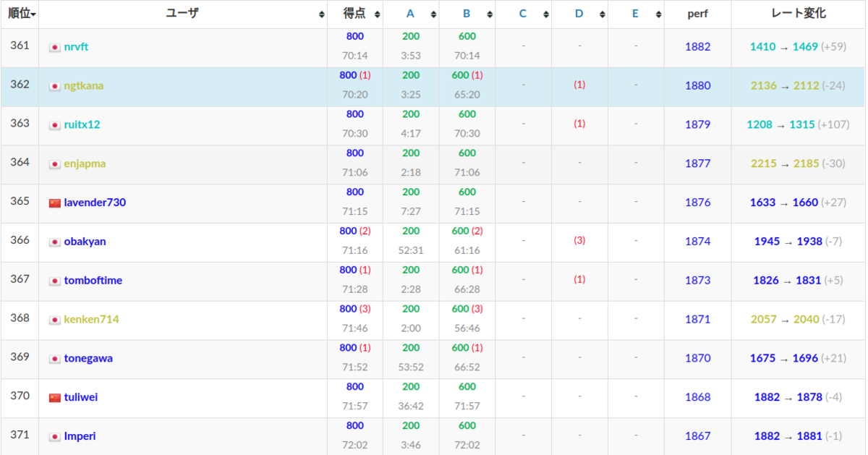This screenshot has height=455, width=868.
Task: Click lavender730's problem A time 7:27
Action: point(411,211)
